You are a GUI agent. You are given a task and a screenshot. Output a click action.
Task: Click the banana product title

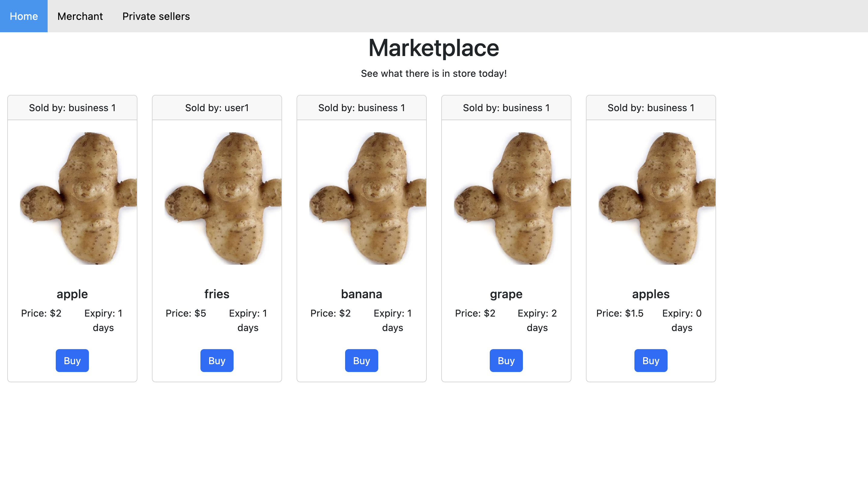[x=361, y=294]
